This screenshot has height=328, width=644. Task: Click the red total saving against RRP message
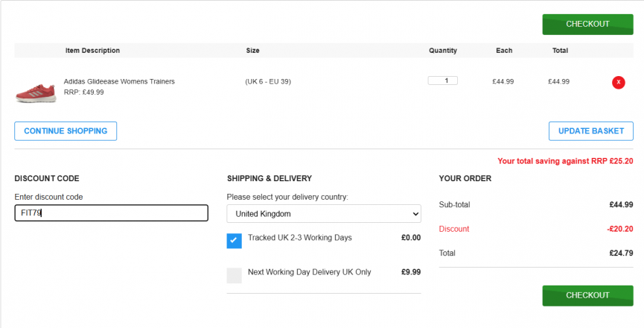pos(565,161)
